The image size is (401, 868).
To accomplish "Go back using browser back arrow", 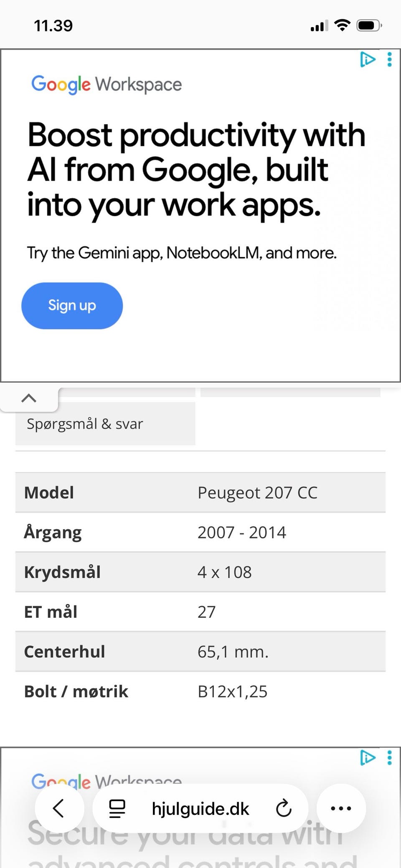I will pos(59,808).
